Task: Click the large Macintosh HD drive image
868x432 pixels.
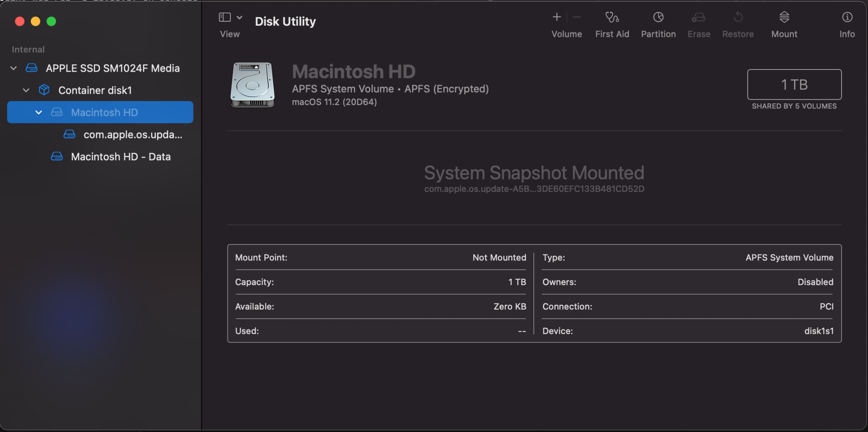Action: (x=253, y=85)
